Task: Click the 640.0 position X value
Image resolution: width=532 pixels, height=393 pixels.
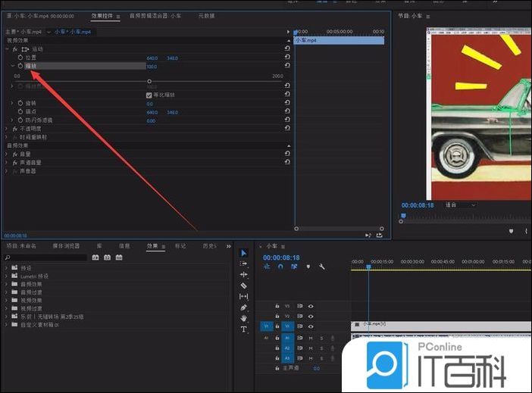Action: click(x=152, y=58)
